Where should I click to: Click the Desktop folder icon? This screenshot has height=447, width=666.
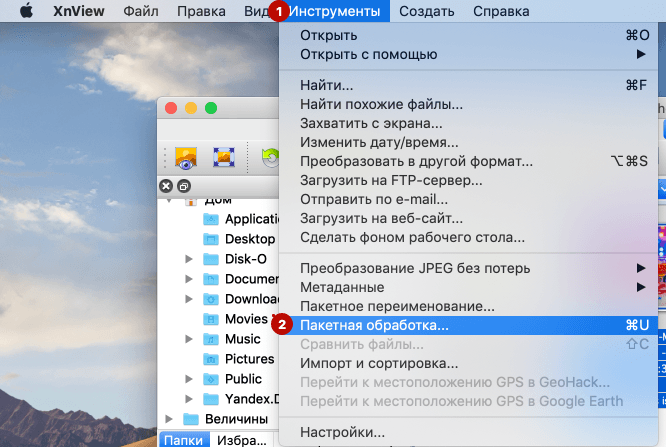(211, 239)
